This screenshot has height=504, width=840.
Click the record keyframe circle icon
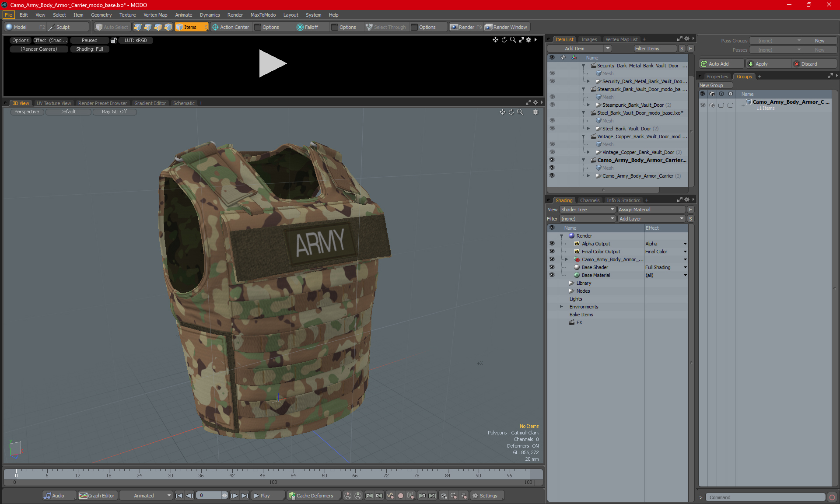pyautogui.click(x=400, y=496)
